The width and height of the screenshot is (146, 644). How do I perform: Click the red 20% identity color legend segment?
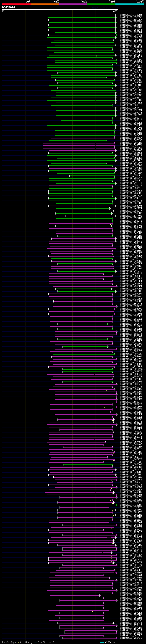(x=16, y=4)
